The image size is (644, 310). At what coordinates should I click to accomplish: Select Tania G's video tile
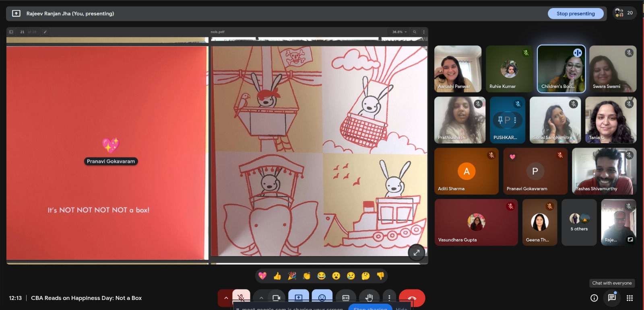point(611,120)
